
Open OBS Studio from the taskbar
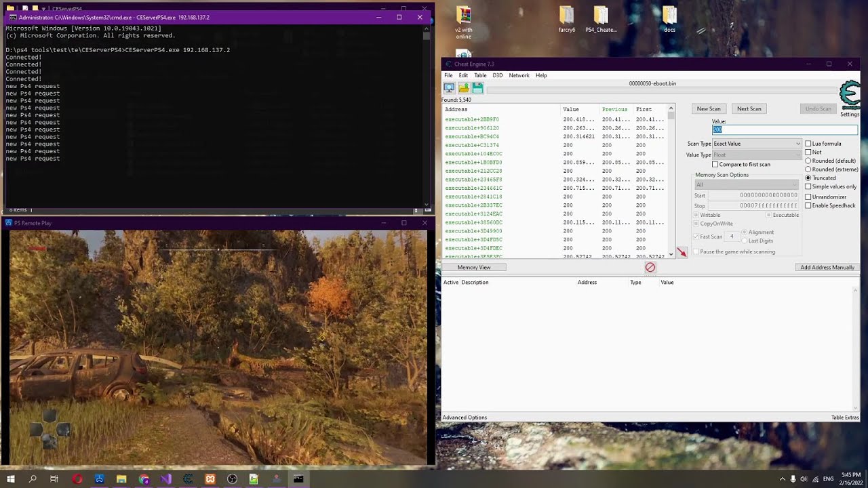[x=232, y=479]
